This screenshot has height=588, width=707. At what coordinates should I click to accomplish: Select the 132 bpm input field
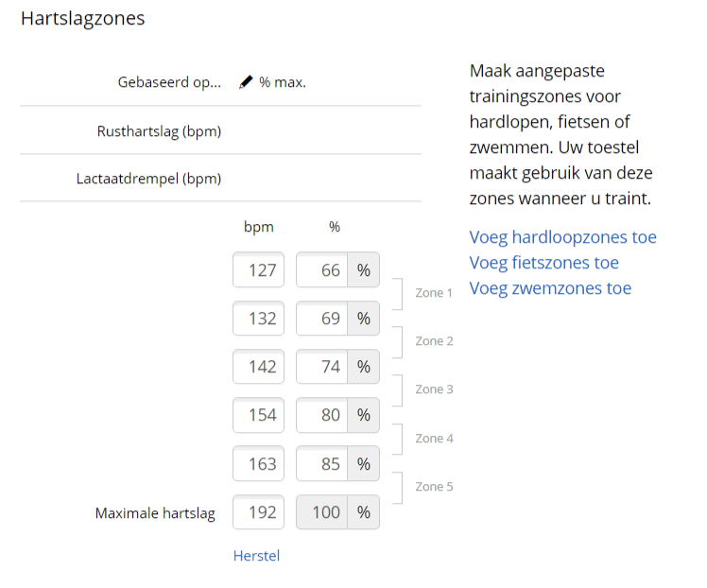pyautogui.click(x=259, y=319)
